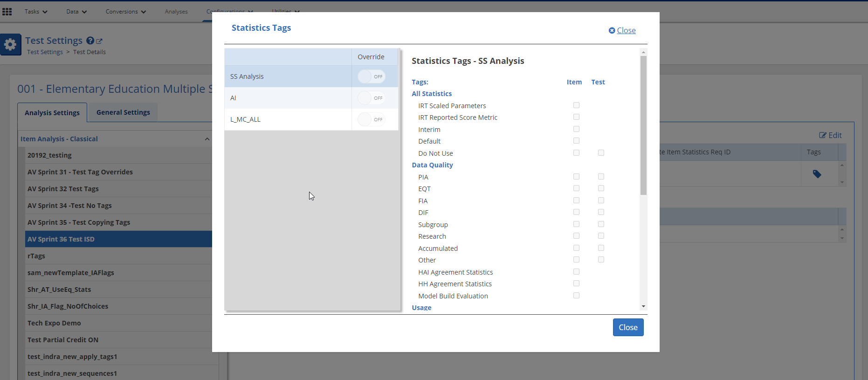Viewport: 868px width, 380px height.
Task: Switch to the General Settings tab
Action: click(x=123, y=112)
